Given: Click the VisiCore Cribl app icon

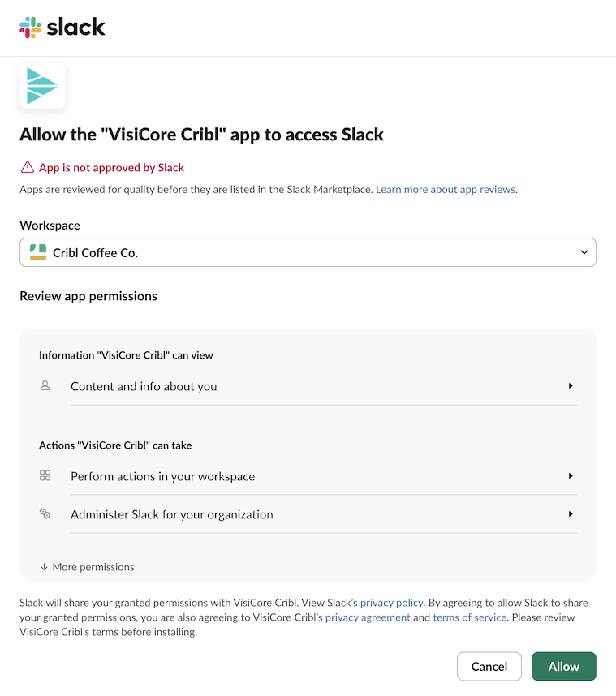Looking at the screenshot, I should [x=41, y=85].
